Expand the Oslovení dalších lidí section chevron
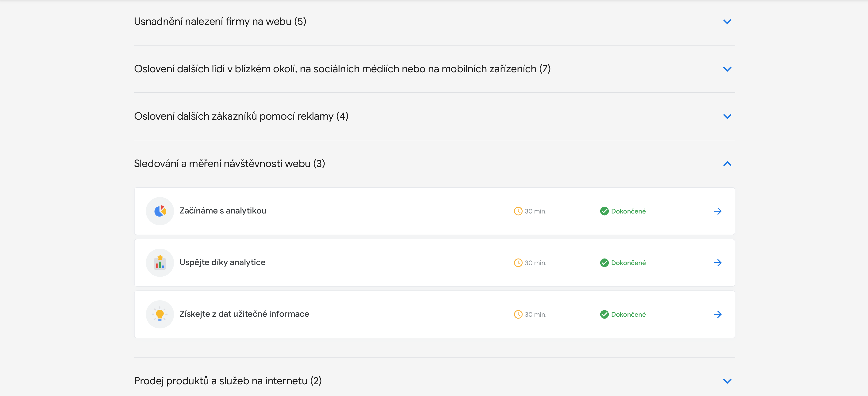Image resolution: width=868 pixels, height=396 pixels. (x=727, y=69)
